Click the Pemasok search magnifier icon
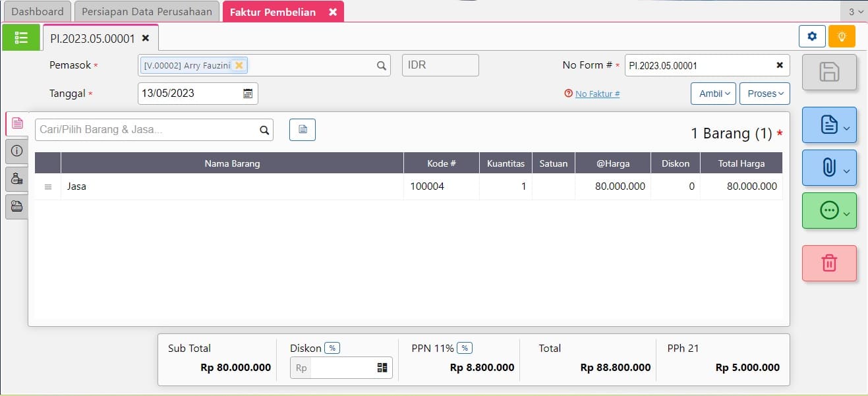Viewport: 868px width, 396px height. coord(381,65)
